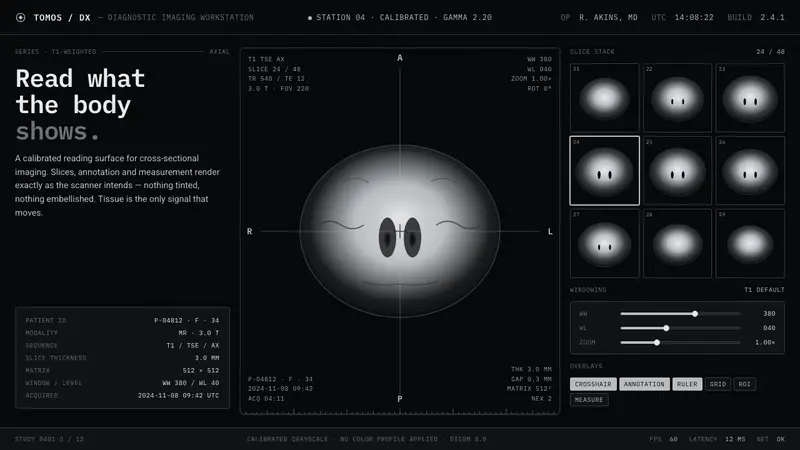Click the posterior 'P' orientation marker
The width and height of the screenshot is (800, 450).
400,399
